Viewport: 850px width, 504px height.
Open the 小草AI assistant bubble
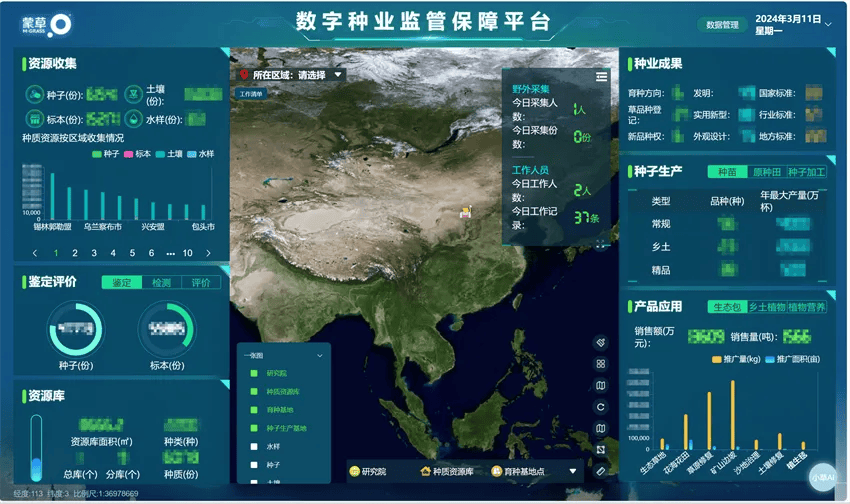823,477
